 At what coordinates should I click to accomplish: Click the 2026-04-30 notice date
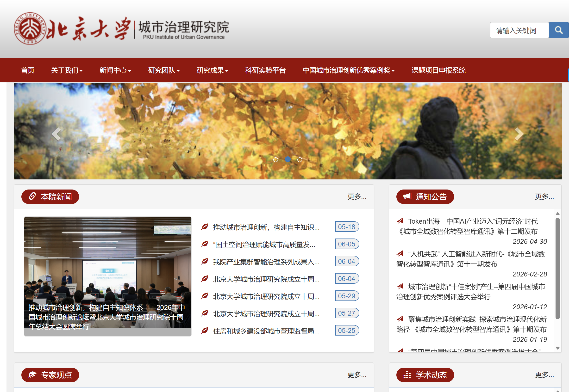530,241
